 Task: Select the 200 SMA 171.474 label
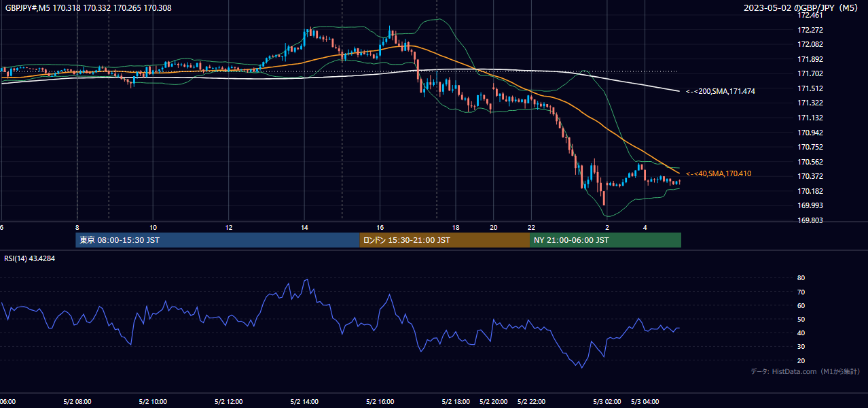721,91
